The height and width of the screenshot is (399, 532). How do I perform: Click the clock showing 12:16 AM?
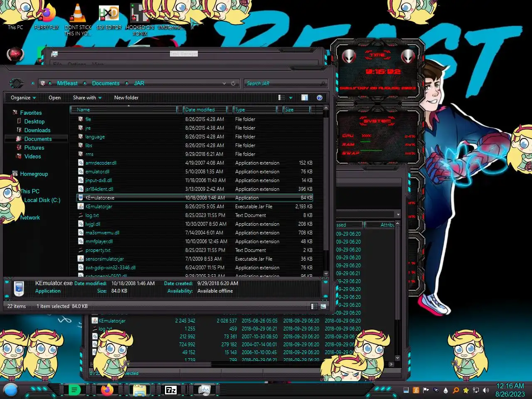pyautogui.click(x=510, y=386)
